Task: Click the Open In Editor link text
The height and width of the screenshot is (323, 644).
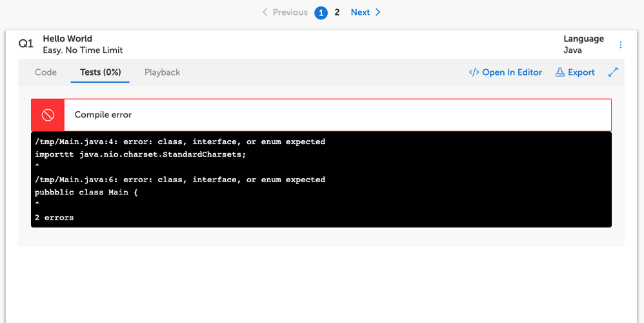Action: [512, 72]
